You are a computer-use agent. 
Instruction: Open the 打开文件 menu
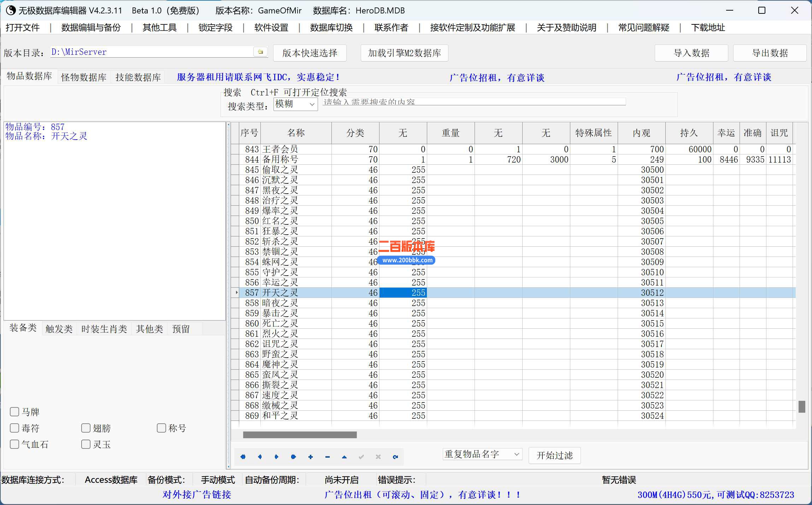click(23, 28)
